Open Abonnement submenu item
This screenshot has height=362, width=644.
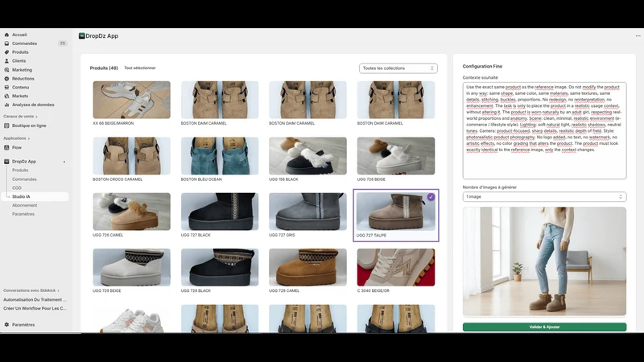[25, 205]
